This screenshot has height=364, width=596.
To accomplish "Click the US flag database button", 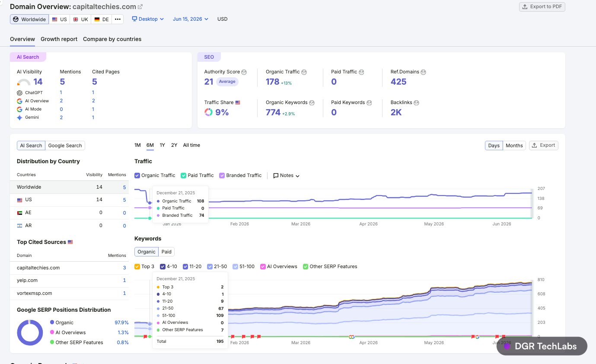I will [59, 19].
